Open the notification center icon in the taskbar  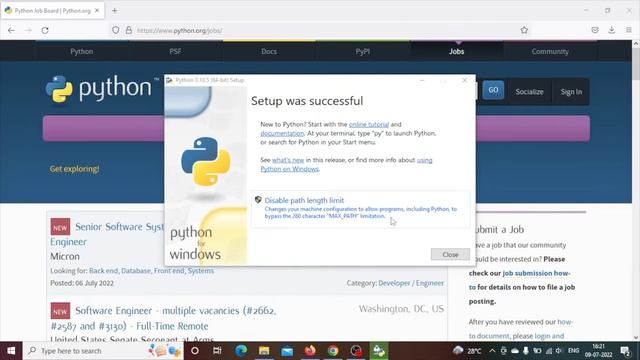coord(625,351)
